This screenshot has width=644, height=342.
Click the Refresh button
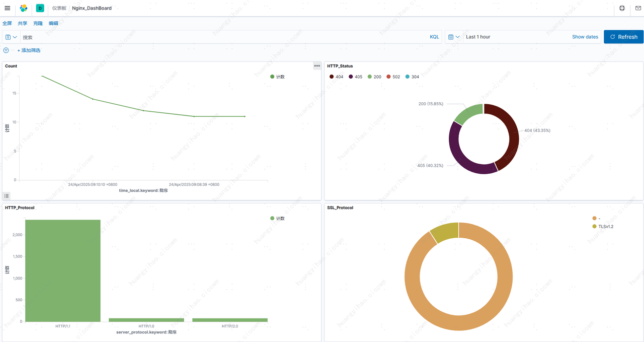pyautogui.click(x=623, y=37)
